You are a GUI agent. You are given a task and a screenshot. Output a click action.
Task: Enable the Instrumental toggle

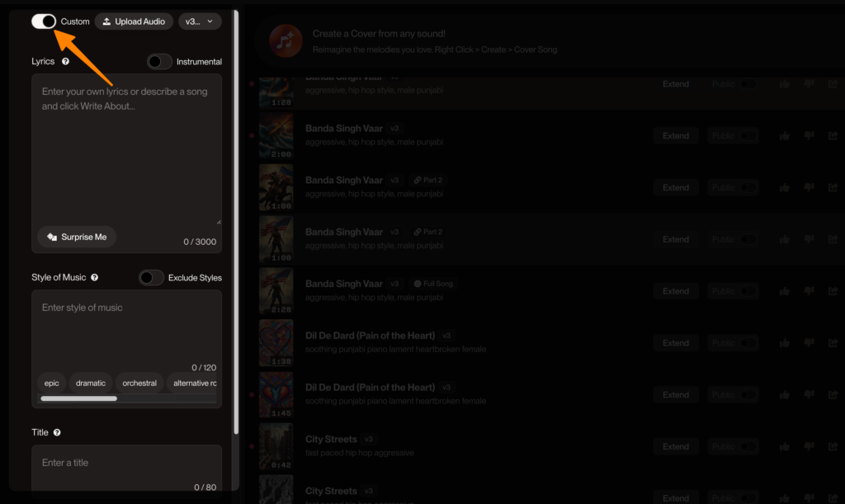pyautogui.click(x=159, y=62)
